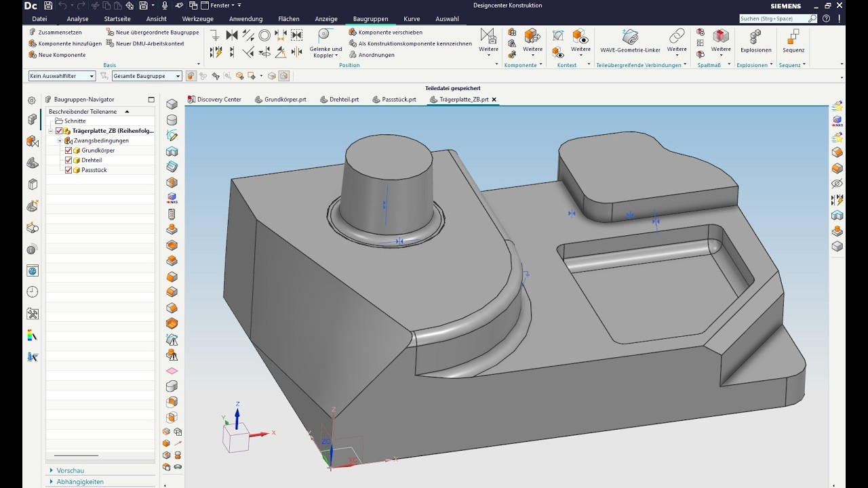Click the threaded hole icon in vertical toolbar
868x488 pixels.
click(172, 214)
